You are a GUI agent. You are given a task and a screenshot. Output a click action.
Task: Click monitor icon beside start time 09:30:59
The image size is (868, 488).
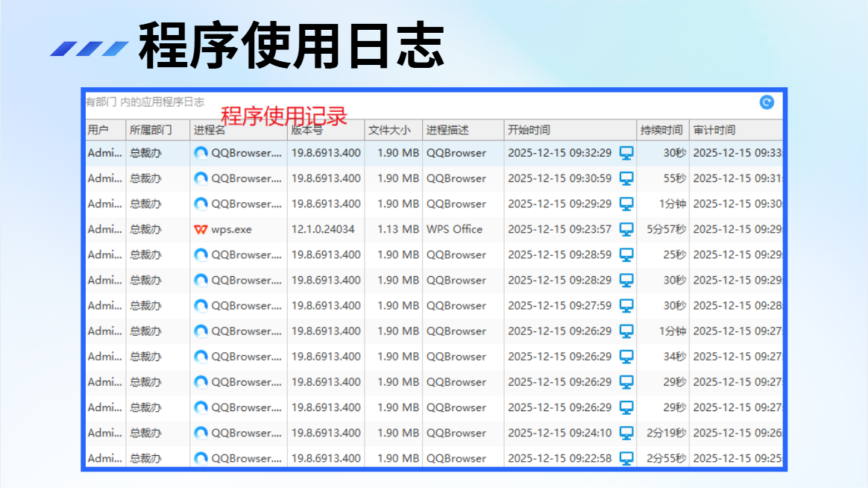[626, 179]
